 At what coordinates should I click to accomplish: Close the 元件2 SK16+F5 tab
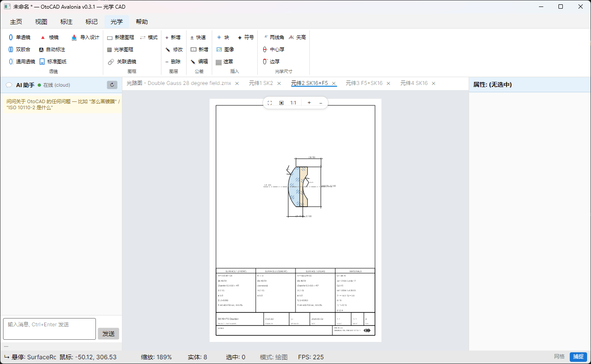click(x=334, y=83)
